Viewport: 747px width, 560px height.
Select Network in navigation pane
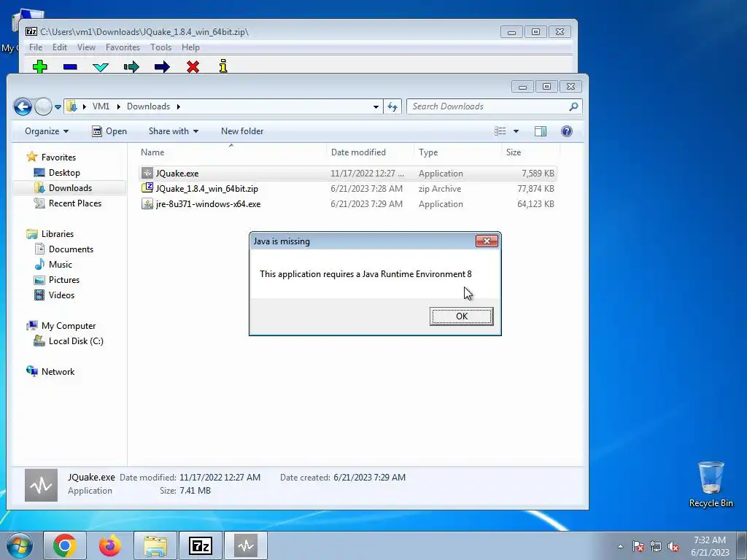(x=58, y=371)
